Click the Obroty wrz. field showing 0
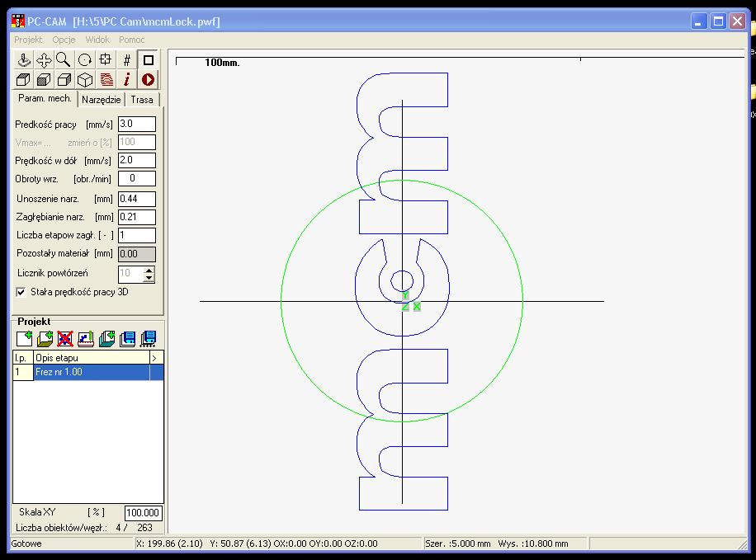Screen dimensions: 756x560 click(x=137, y=178)
